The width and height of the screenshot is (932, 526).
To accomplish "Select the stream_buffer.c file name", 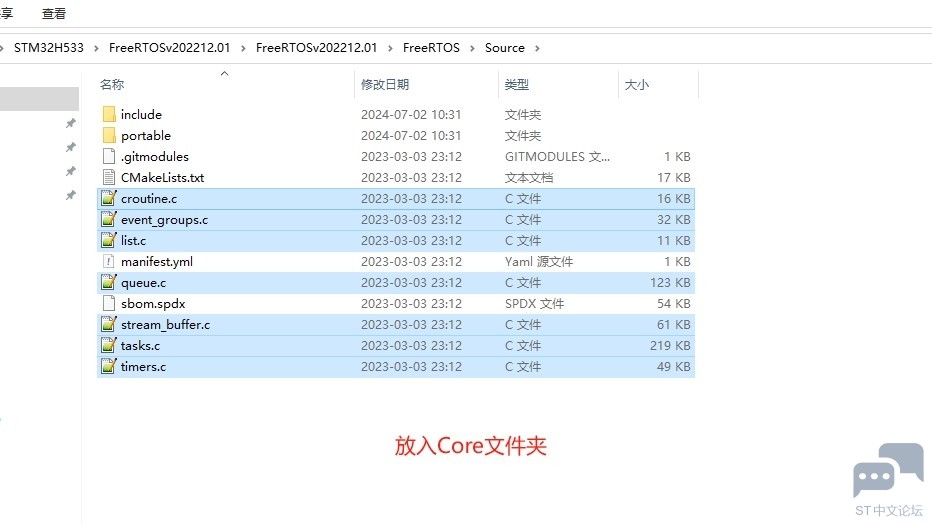I will [165, 325].
